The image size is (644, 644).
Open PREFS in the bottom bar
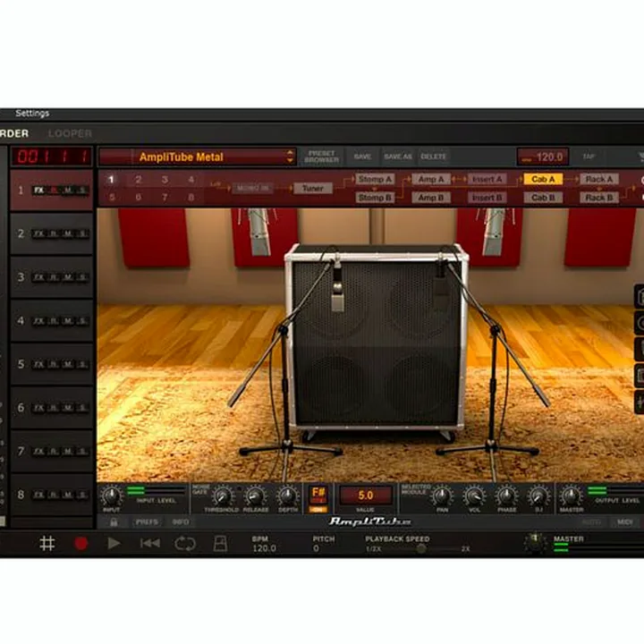(x=147, y=522)
